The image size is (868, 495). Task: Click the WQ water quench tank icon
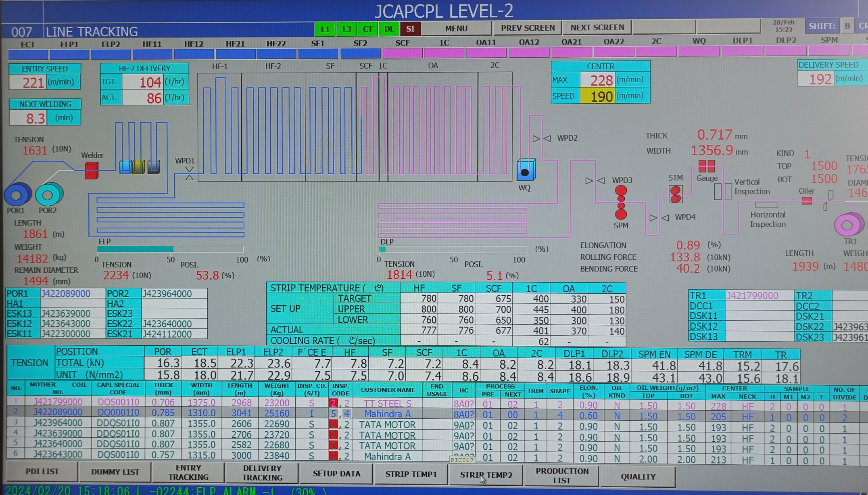point(526,170)
